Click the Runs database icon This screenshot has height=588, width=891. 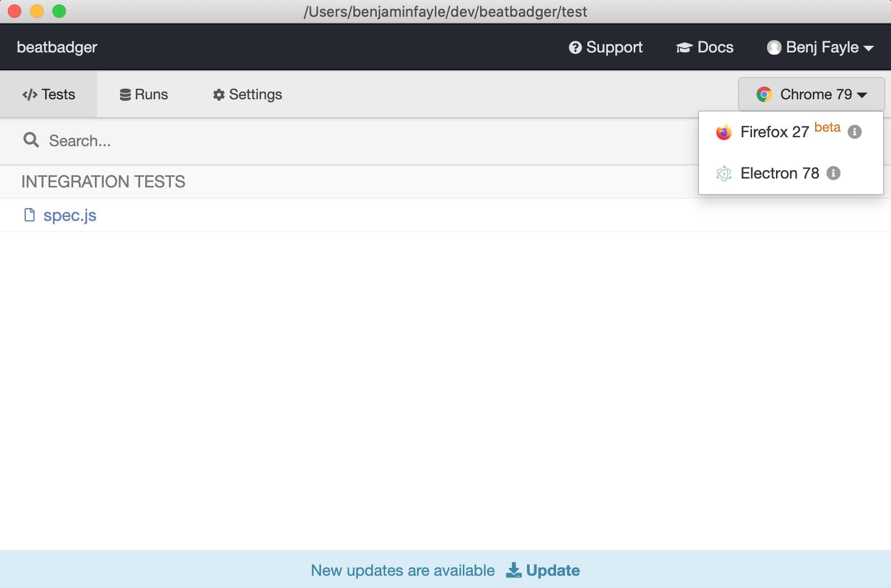(x=125, y=95)
